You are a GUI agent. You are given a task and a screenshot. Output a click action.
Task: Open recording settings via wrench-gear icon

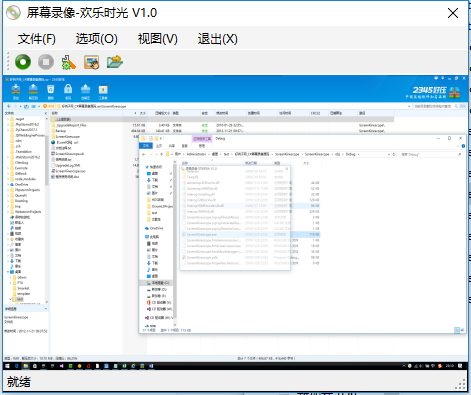coord(69,62)
